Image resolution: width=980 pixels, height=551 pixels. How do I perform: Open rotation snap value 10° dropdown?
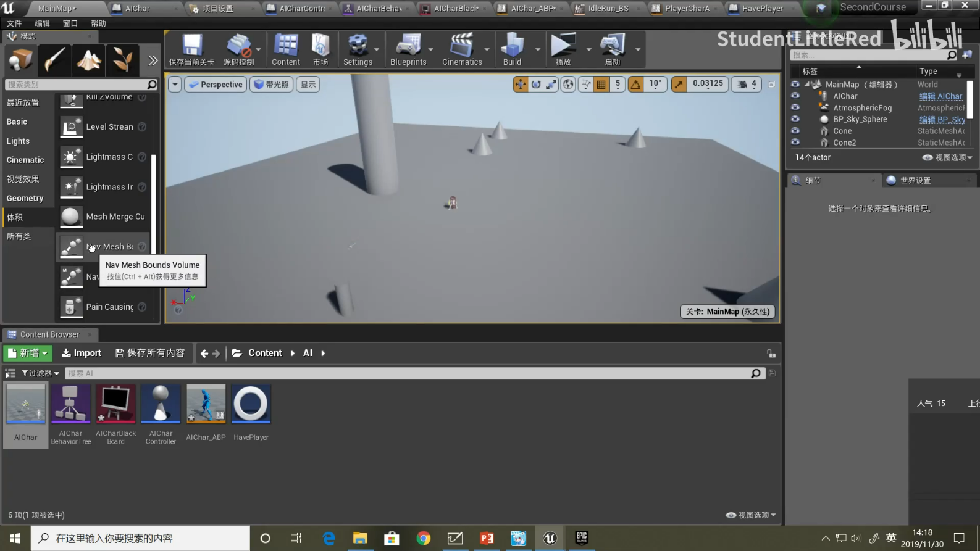[655, 85]
